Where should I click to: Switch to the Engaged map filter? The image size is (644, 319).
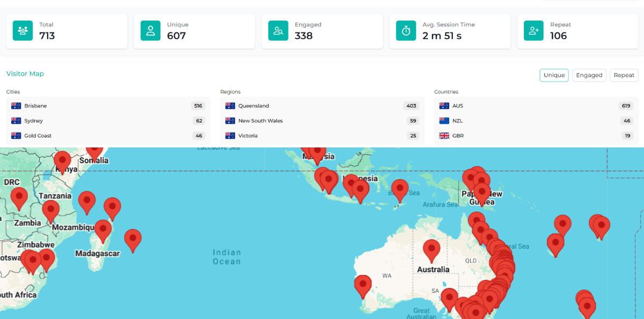(589, 75)
